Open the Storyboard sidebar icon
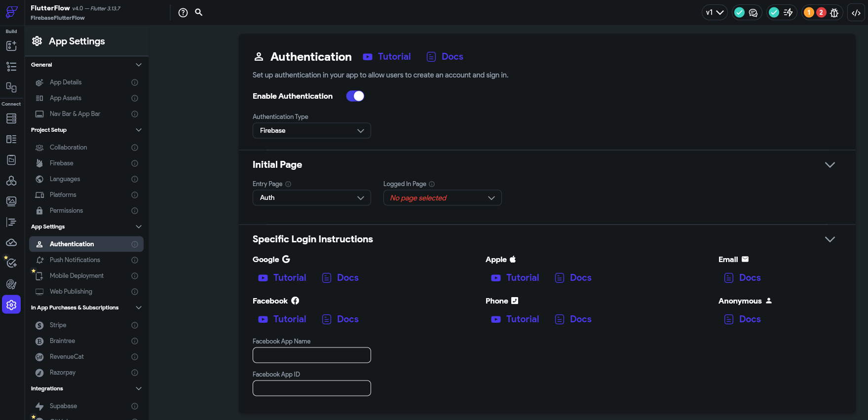The width and height of the screenshot is (868, 420). [x=11, y=87]
